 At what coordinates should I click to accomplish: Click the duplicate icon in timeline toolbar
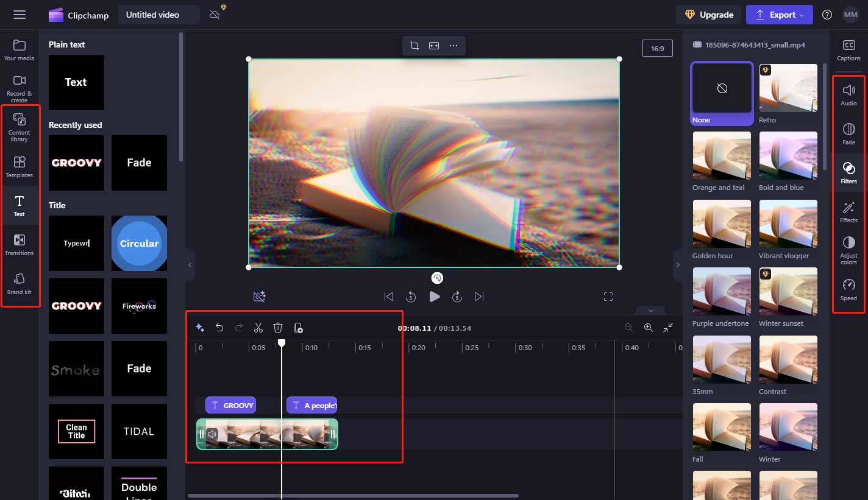click(298, 328)
